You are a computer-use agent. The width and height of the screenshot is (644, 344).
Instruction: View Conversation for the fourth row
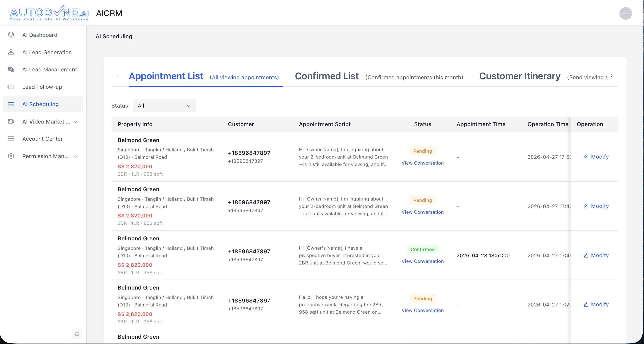pyautogui.click(x=423, y=310)
